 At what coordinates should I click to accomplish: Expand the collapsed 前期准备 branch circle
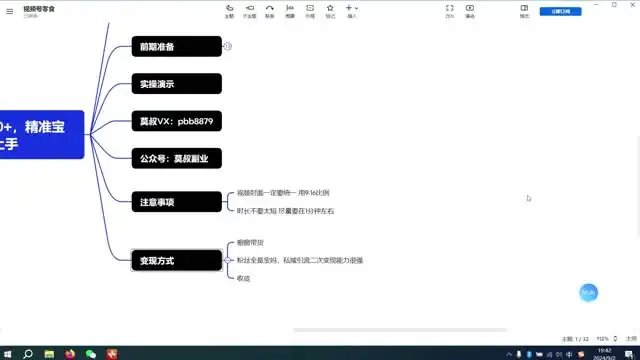click(228, 46)
